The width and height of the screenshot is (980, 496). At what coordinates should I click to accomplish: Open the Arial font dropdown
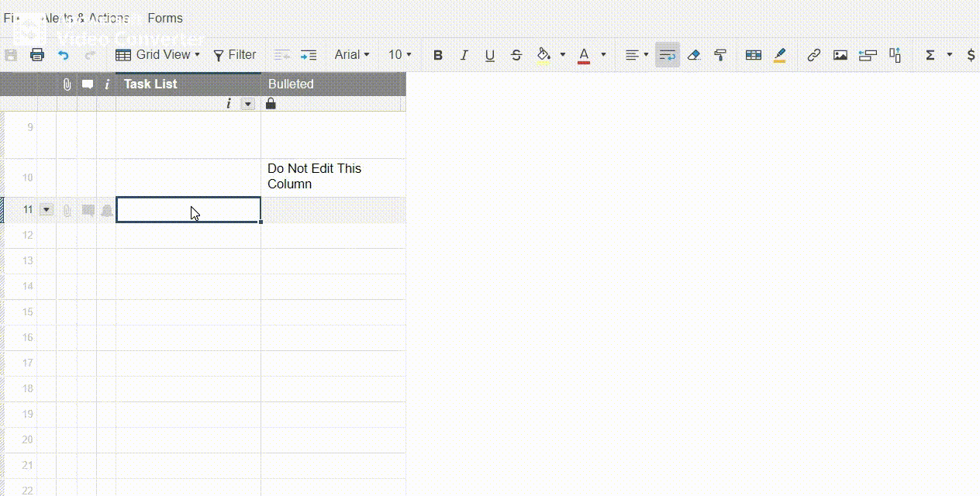(x=351, y=54)
